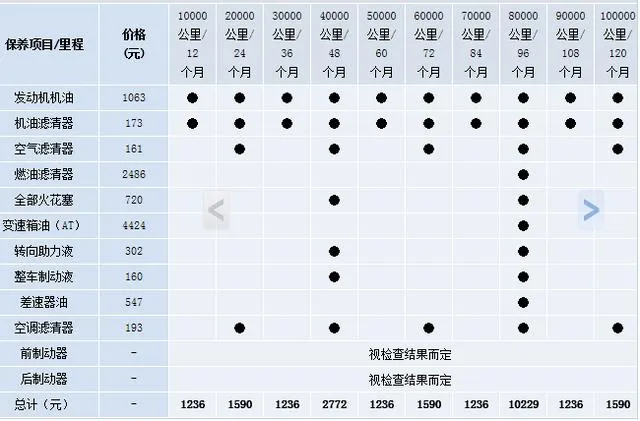This screenshot has height=421, width=640.
Task: Select the 差速器油 row label
Action: pyautogui.click(x=44, y=302)
